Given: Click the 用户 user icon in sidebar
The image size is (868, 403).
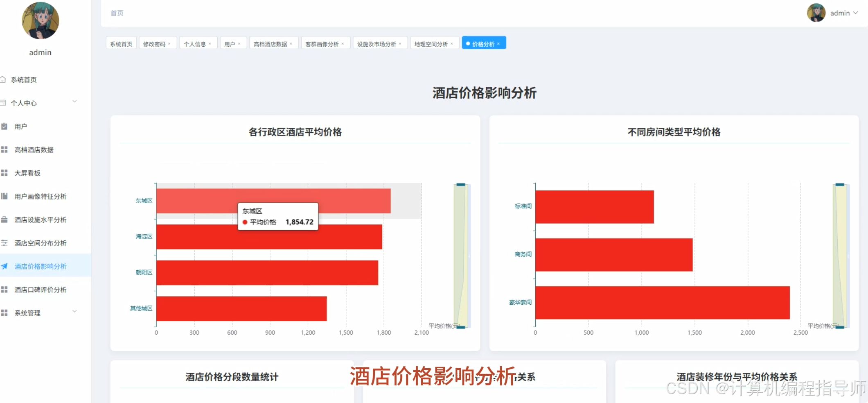Looking at the screenshot, I should pyautogui.click(x=5, y=126).
